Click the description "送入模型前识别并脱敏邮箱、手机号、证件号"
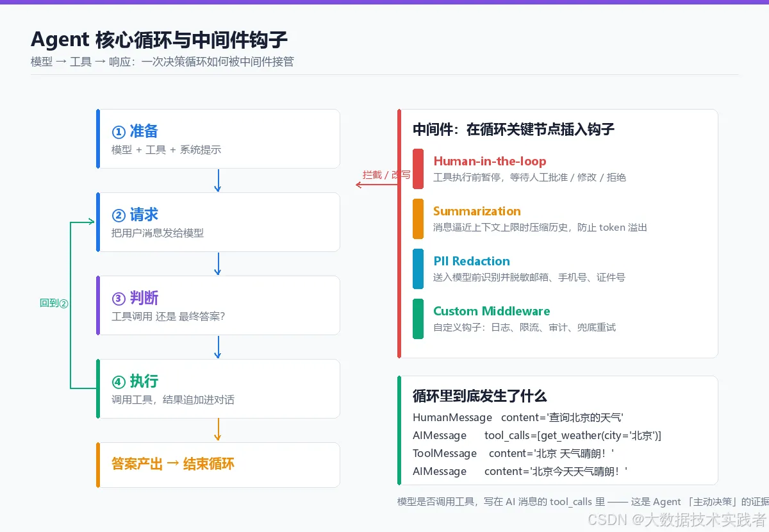The height and width of the screenshot is (532, 769). [529, 278]
